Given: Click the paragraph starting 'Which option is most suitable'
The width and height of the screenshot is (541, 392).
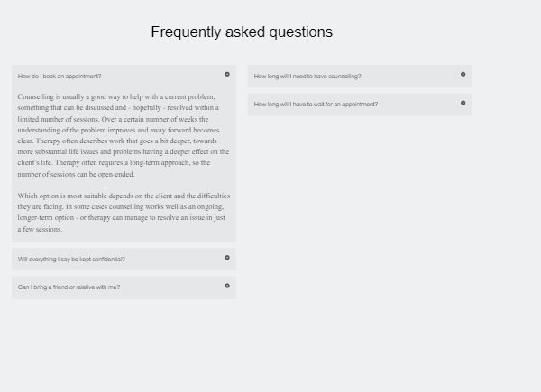Looking at the screenshot, I should 124,212.
